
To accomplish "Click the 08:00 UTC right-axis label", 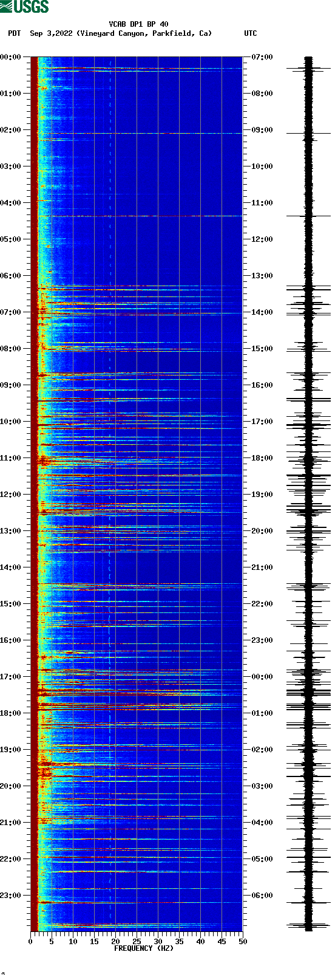I will [x=262, y=94].
